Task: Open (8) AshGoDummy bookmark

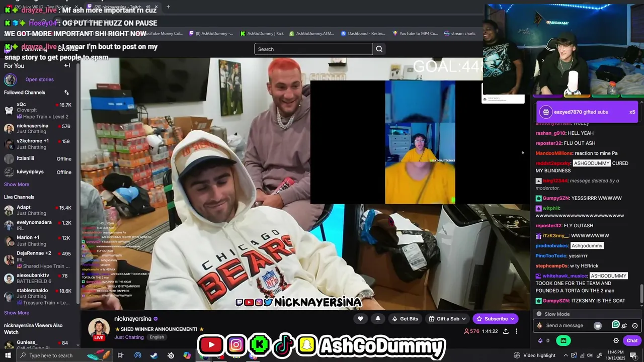Action: tap(211, 34)
